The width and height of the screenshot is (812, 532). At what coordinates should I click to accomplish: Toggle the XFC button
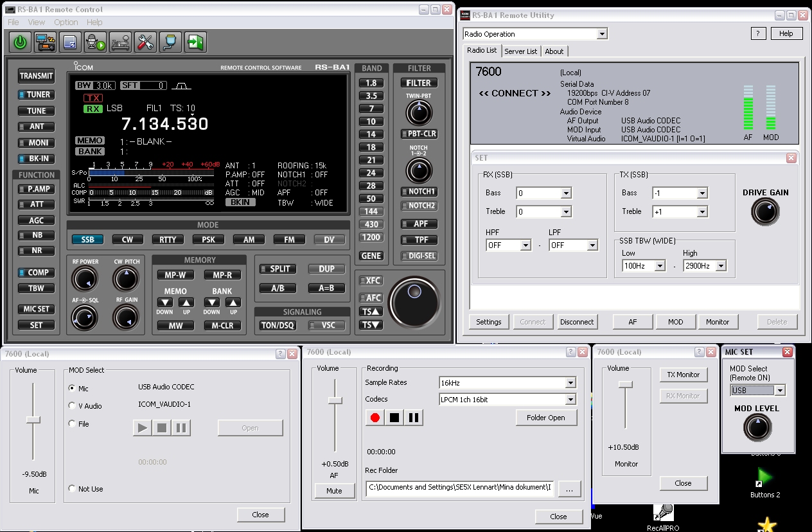(370, 281)
